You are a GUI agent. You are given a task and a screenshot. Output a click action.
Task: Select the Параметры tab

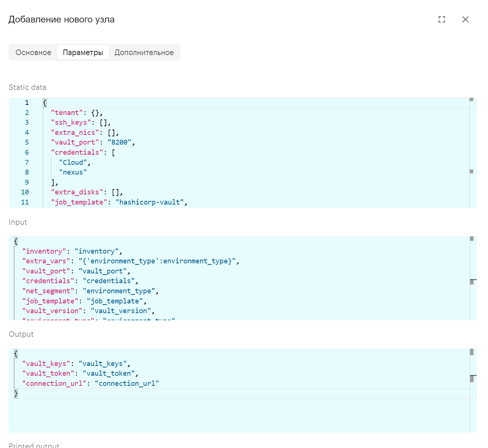coord(83,52)
